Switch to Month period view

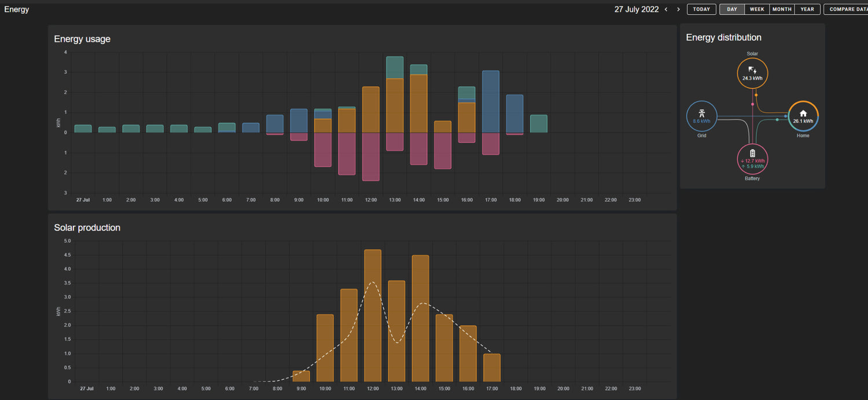point(782,9)
